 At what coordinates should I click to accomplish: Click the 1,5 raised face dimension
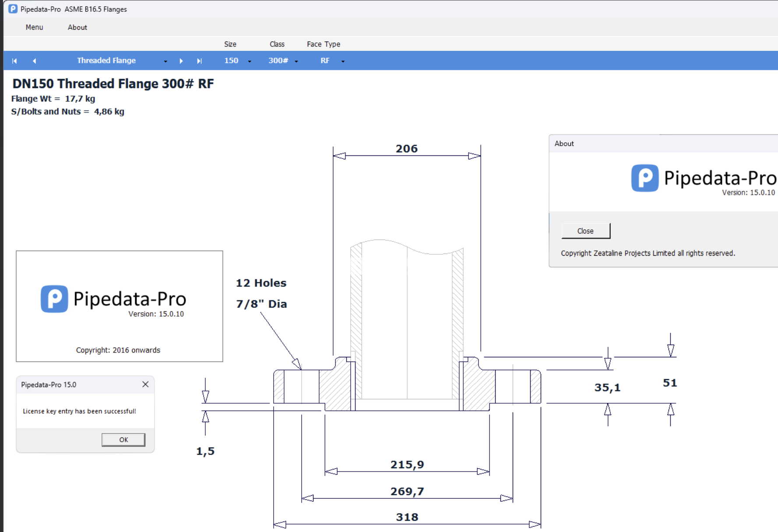[205, 451]
